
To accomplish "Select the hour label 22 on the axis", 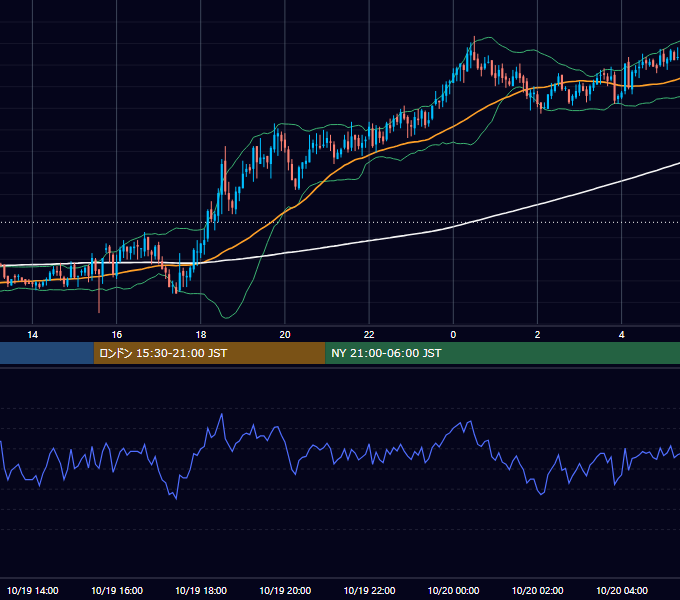I will tap(369, 335).
